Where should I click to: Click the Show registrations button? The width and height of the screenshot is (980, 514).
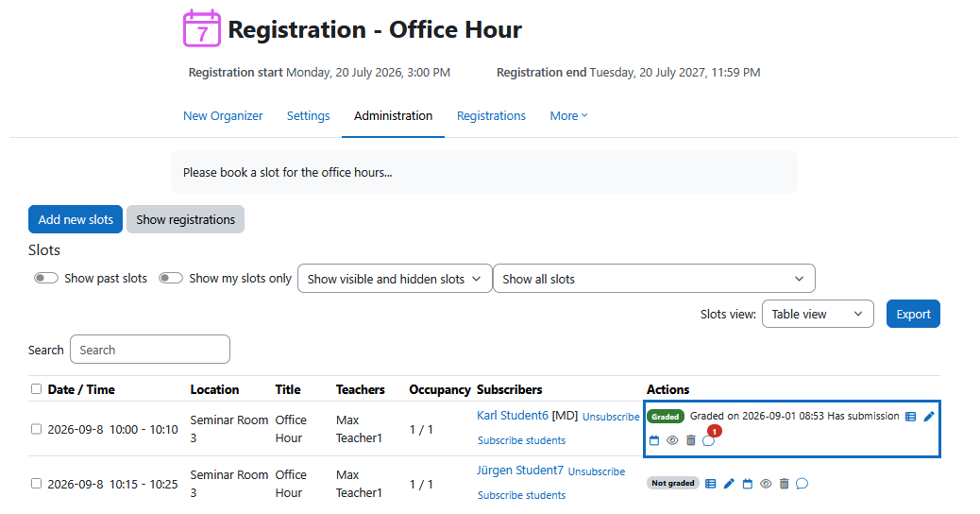pos(186,219)
